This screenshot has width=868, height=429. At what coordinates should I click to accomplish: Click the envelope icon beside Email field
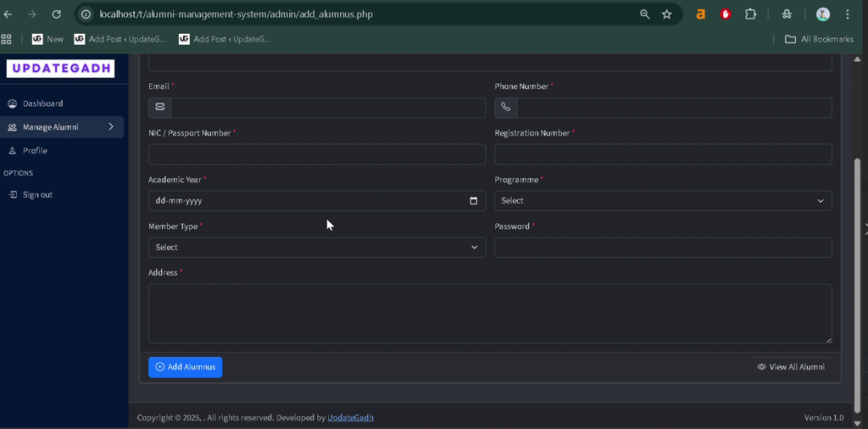[160, 107]
